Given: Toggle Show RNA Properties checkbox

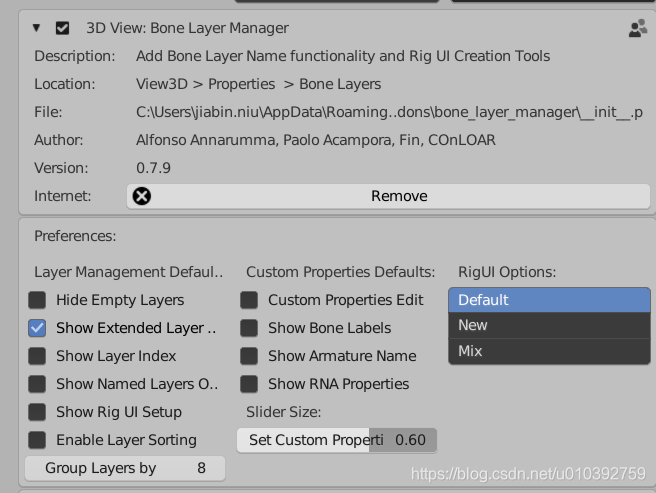Looking at the screenshot, I should click(x=249, y=384).
